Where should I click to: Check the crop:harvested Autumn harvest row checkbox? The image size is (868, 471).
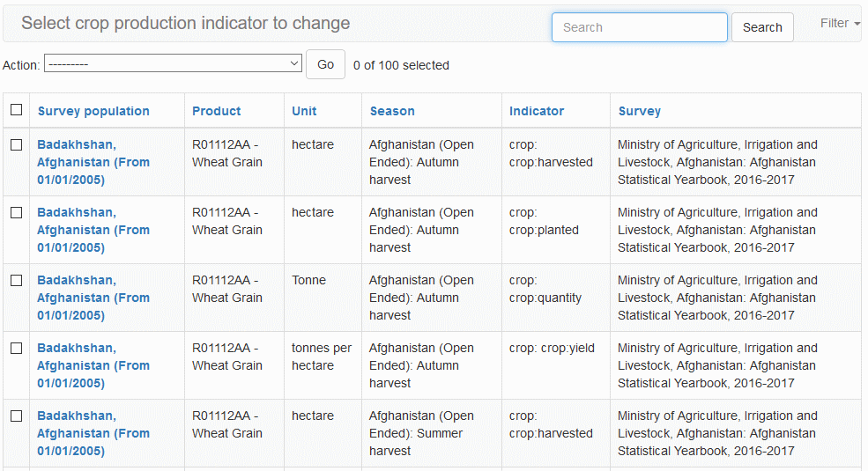(x=16, y=145)
